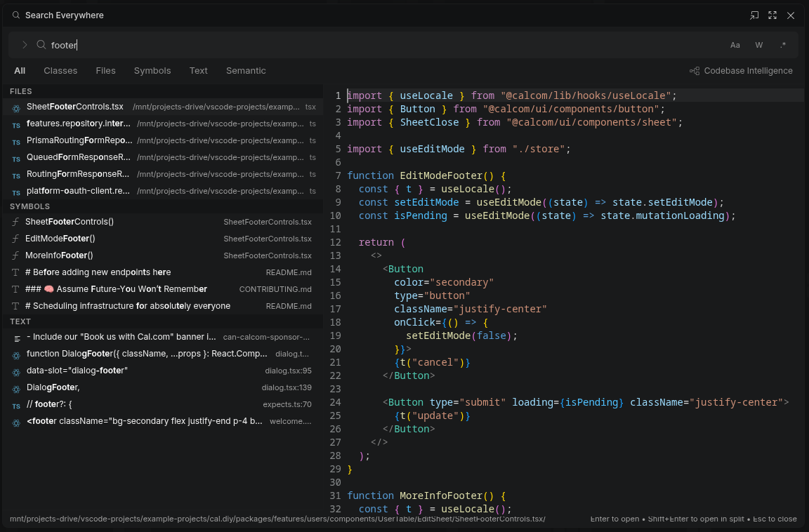Toggle whole words (W) option
Viewport: 809px width, 532px height.
759,46
